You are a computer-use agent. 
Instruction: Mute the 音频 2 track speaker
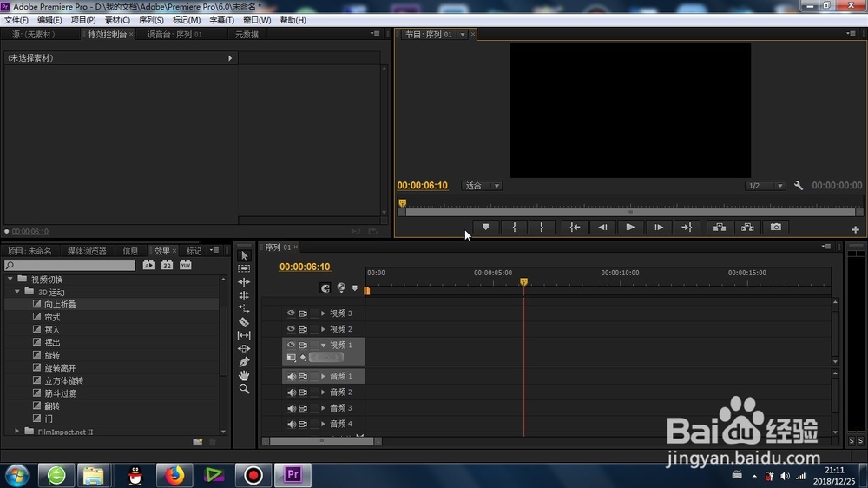[x=291, y=392]
